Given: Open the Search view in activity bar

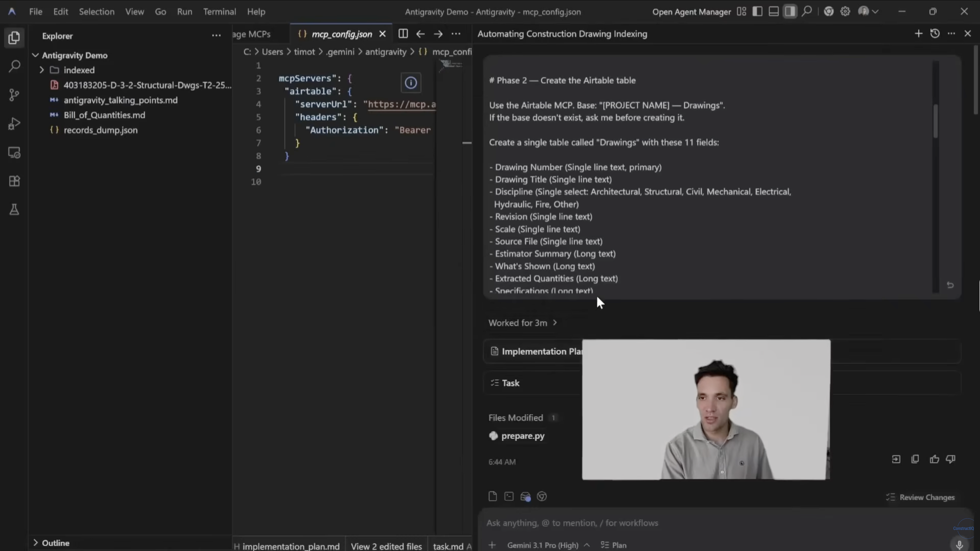Looking at the screenshot, I should (x=14, y=66).
